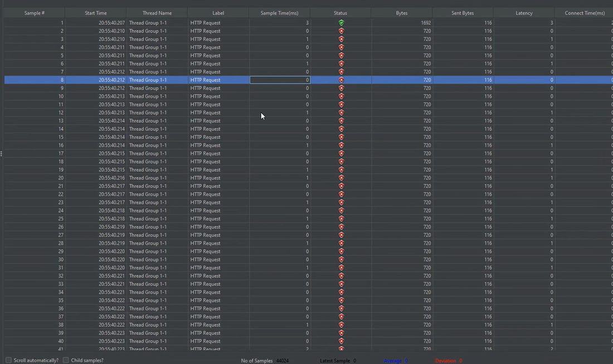This screenshot has height=364, width=613.
Task: Click the '1692' bytes value in sample 1
Action: [x=426, y=23]
